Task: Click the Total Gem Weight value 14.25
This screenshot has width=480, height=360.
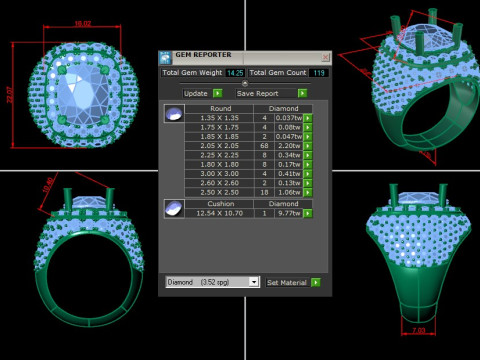Action: click(x=235, y=73)
